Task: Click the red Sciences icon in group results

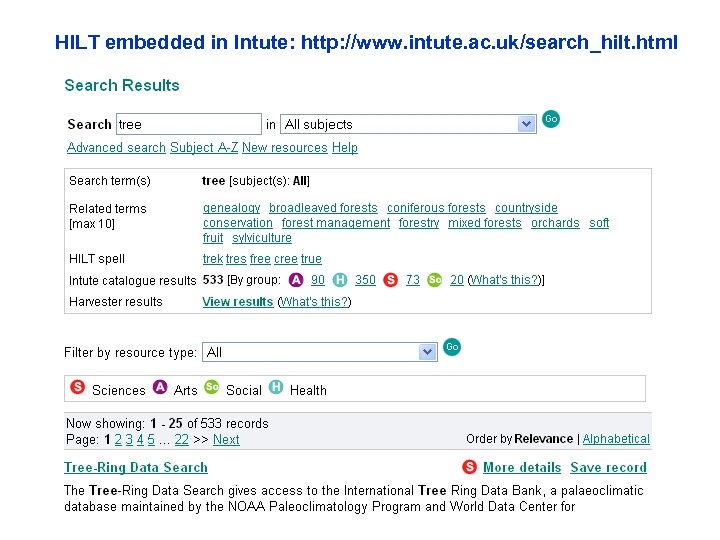Action: 390,280
